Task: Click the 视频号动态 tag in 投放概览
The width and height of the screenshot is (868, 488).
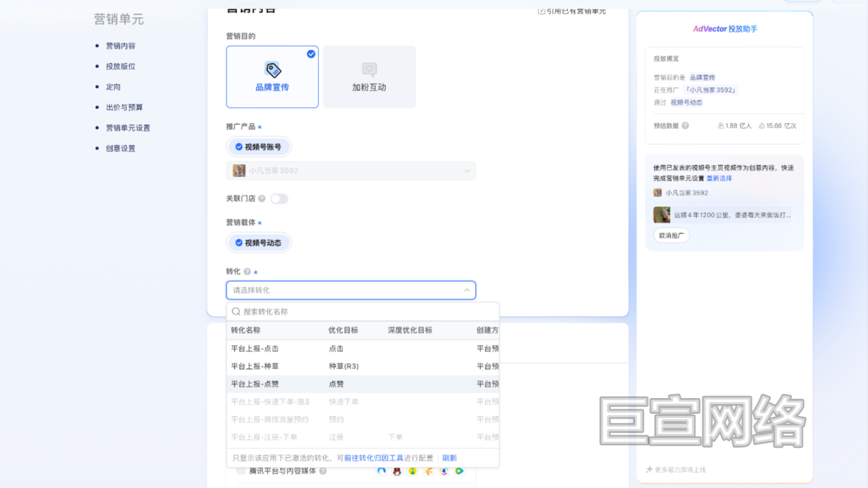Action: click(686, 102)
